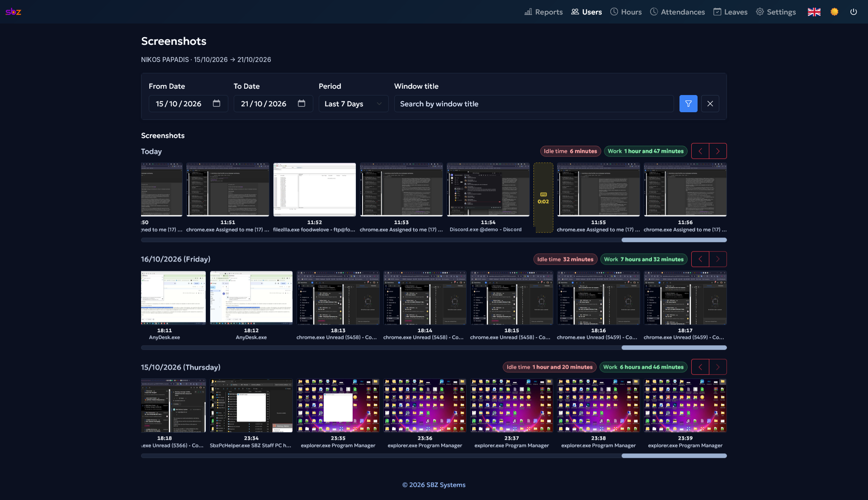Open calendar picker for From Date
Screen dimensions: 868x500
(x=217, y=104)
